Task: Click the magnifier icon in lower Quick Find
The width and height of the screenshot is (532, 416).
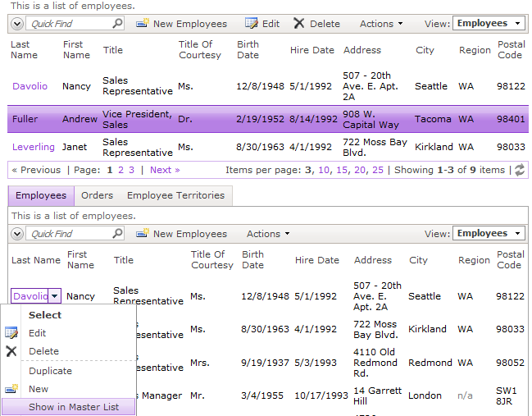Action: (x=117, y=233)
